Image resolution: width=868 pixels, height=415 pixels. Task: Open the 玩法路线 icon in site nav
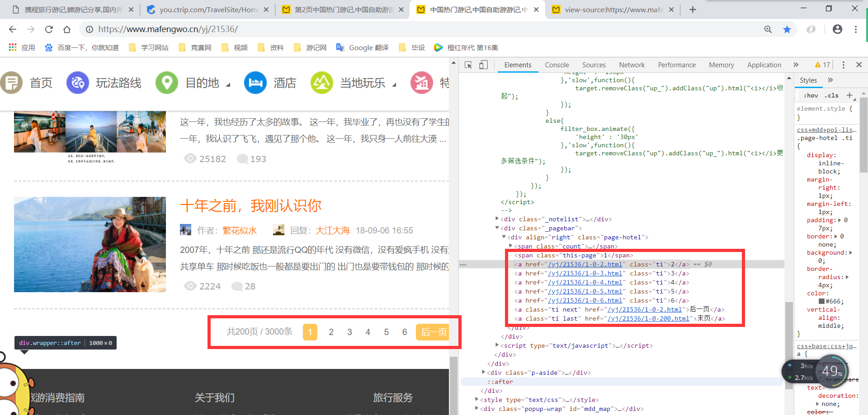pyautogui.click(x=78, y=83)
